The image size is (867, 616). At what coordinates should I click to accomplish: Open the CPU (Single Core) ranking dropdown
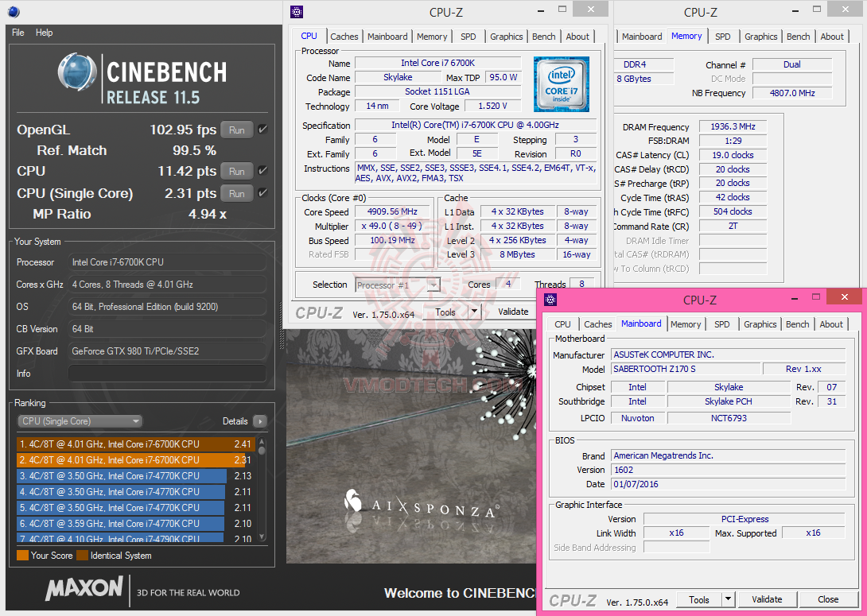[80, 420]
